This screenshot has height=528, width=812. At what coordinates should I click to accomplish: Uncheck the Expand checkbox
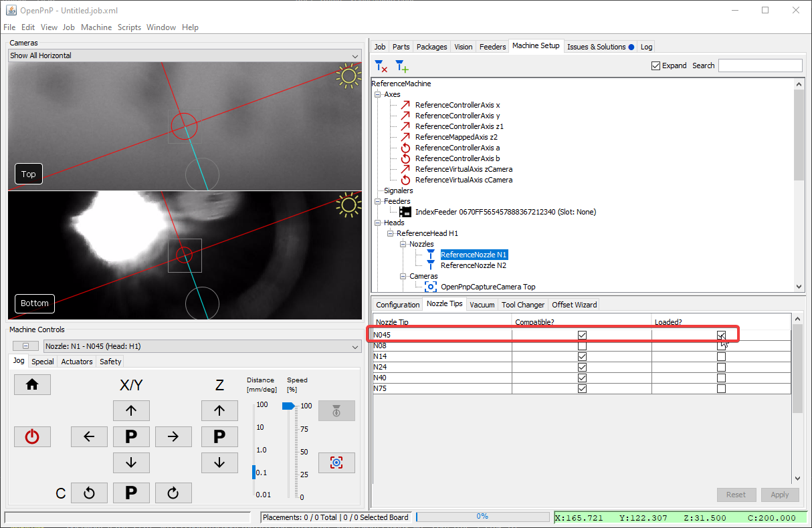click(x=655, y=65)
